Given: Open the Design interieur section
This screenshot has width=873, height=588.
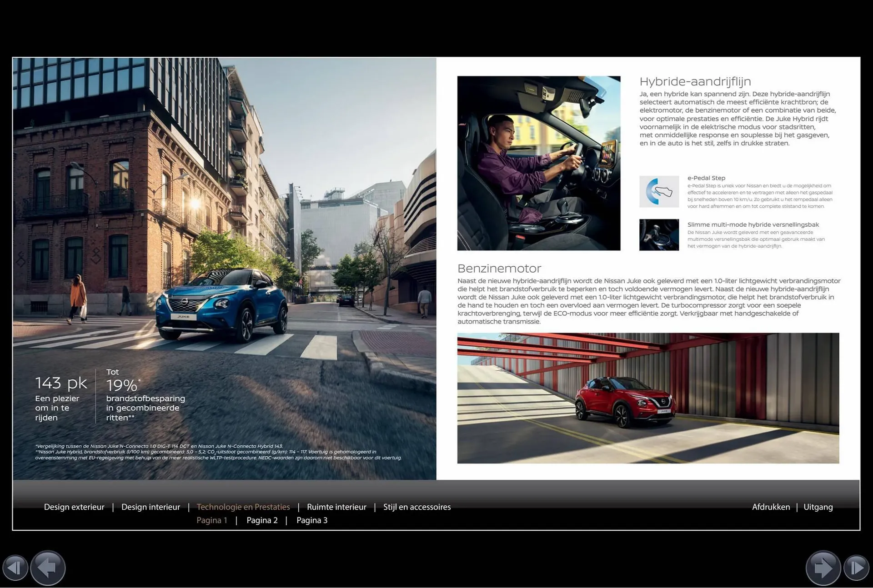Looking at the screenshot, I should point(151,507).
